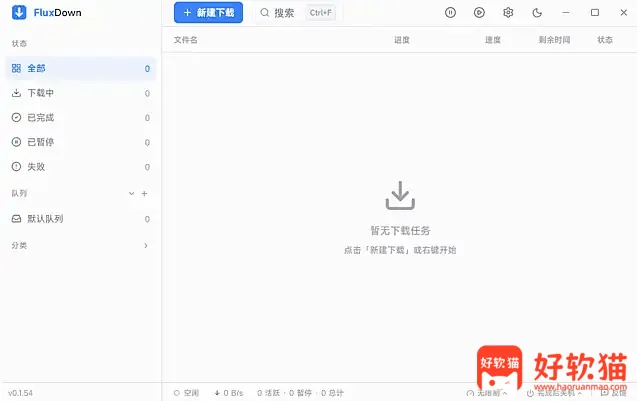Viewport: 637px width, 401px height.
Task: Resume all downloads with the play icon
Action: 479,13
